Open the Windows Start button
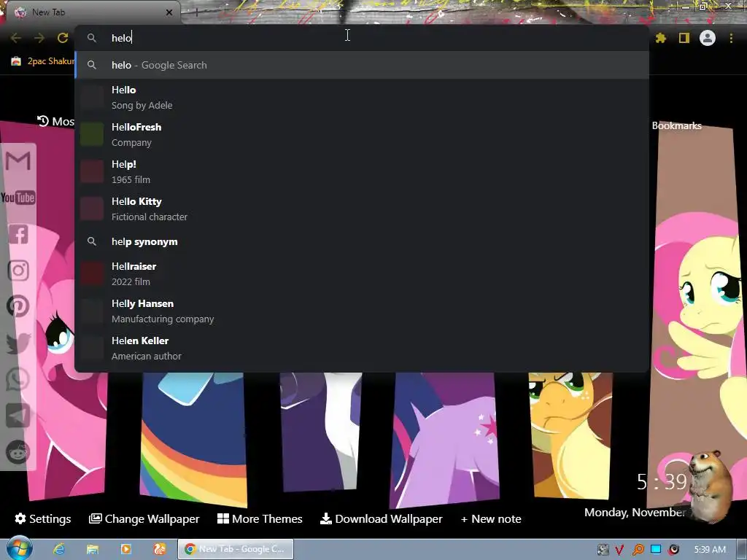747x560 pixels. [x=19, y=548]
